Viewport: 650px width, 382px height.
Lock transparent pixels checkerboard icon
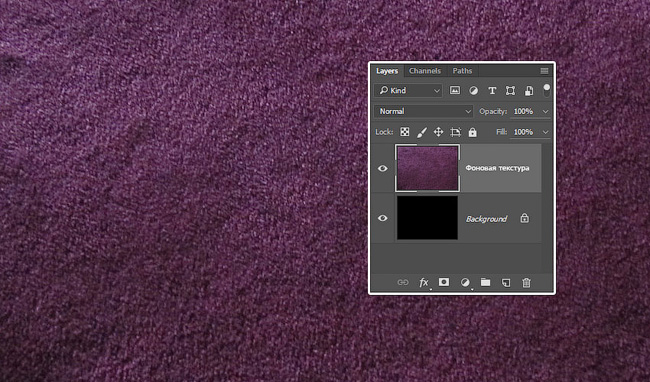[405, 132]
